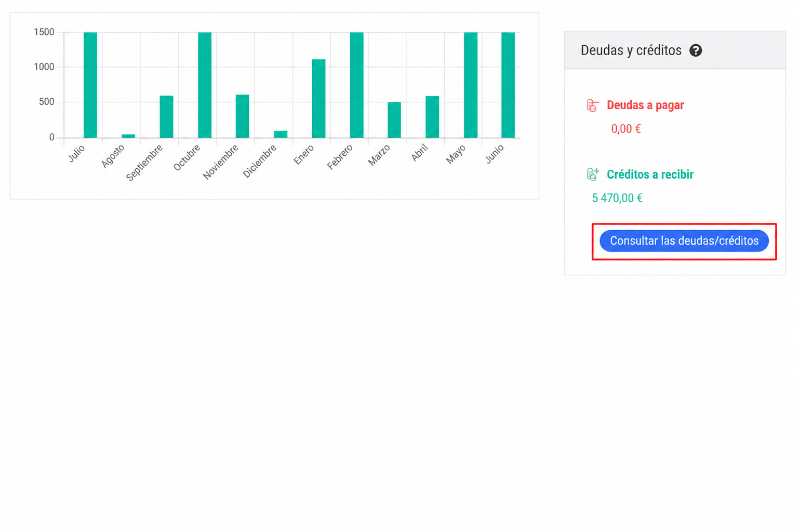Click the Consultar las deudas/créditos button
This screenshot has height=532, width=798.
(684, 241)
